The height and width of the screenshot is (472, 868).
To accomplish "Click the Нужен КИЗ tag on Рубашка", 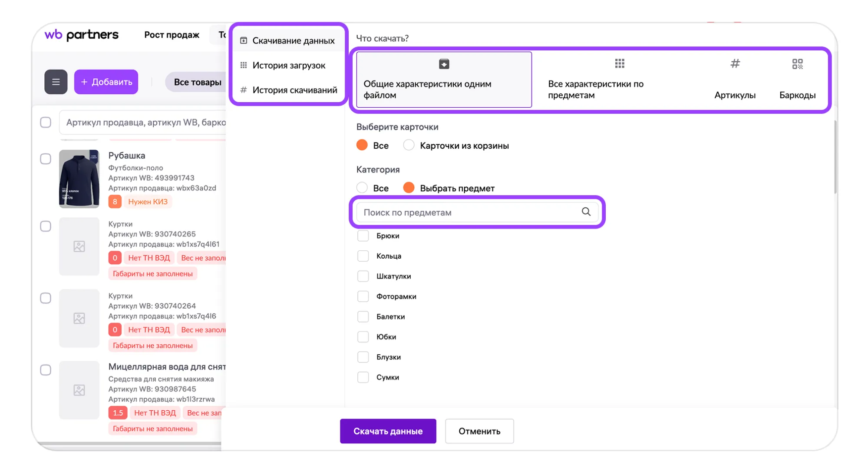I will (x=148, y=202).
